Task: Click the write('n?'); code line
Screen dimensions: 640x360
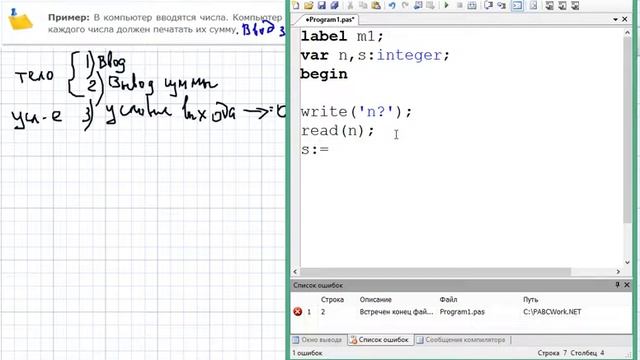Action: (x=356, y=111)
